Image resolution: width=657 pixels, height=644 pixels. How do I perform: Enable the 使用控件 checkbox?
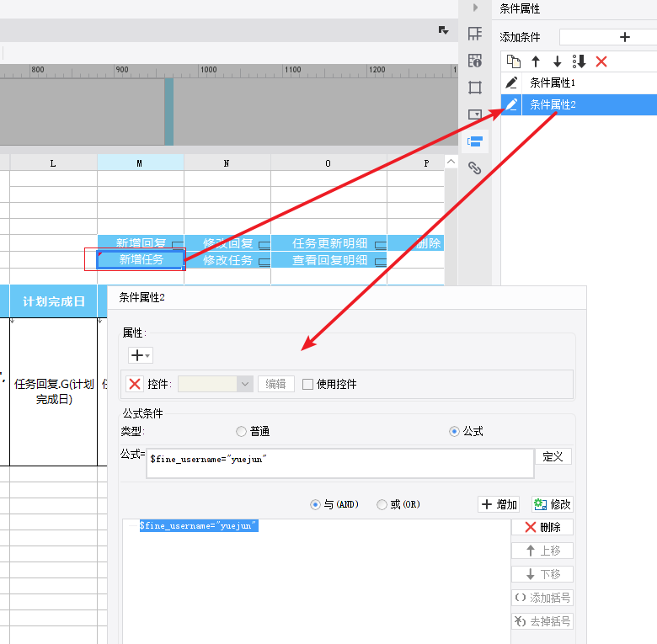tap(307, 384)
